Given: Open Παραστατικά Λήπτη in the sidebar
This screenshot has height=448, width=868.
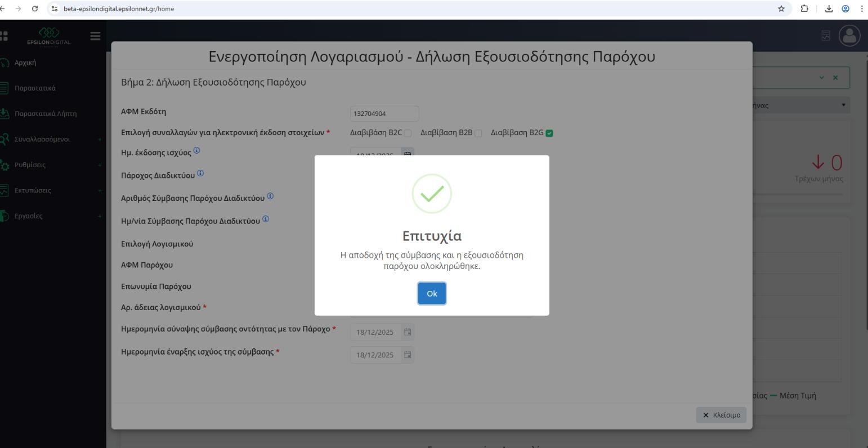Looking at the screenshot, I should pyautogui.click(x=45, y=114).
